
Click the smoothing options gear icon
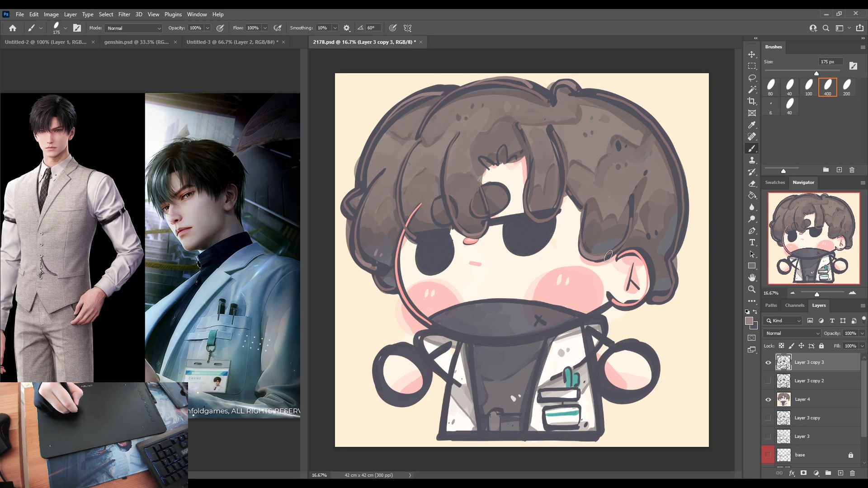point(347,28)
